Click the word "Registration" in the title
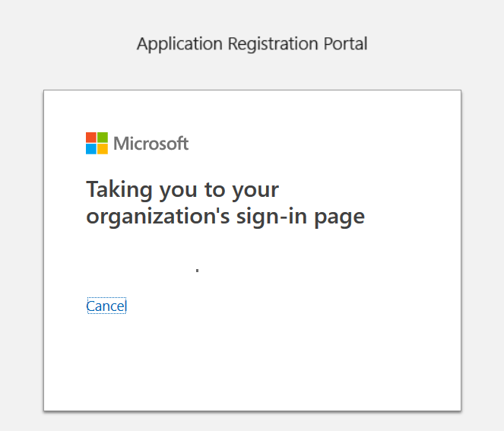 coord(273,44)
